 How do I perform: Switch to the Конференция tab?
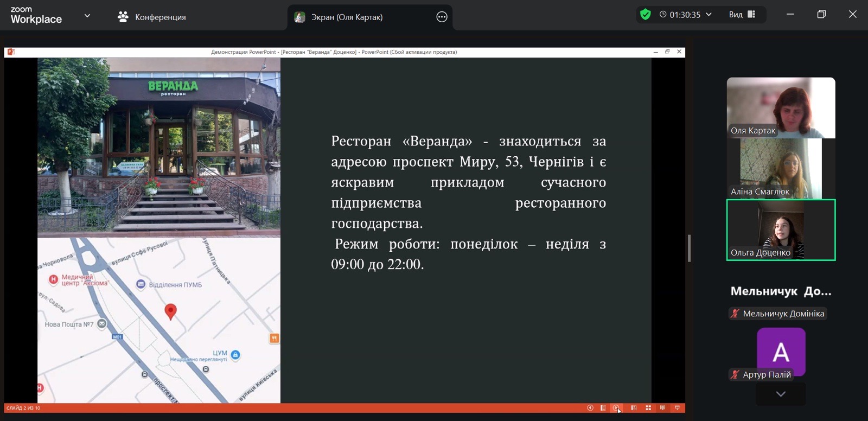[152, 17]
